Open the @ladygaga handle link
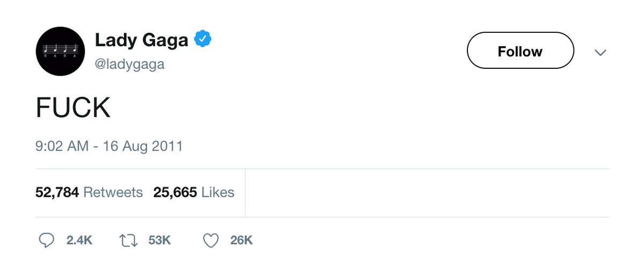 click(130, 65)
